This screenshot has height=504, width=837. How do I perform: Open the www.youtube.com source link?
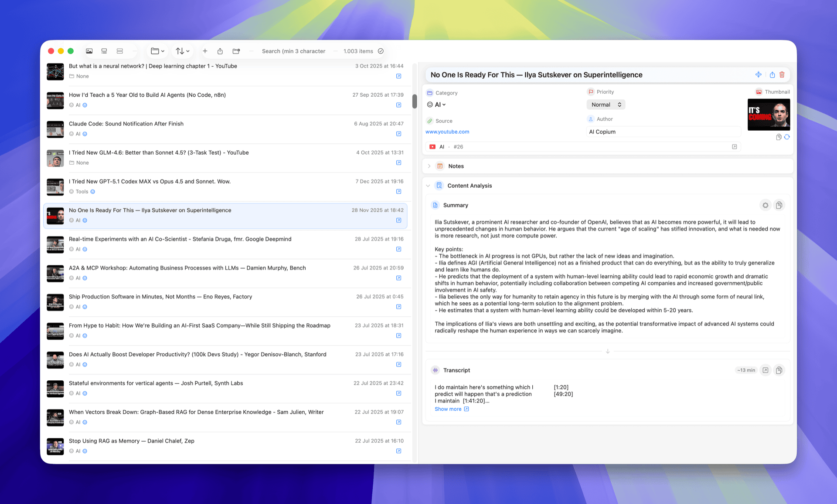(447, 132)
